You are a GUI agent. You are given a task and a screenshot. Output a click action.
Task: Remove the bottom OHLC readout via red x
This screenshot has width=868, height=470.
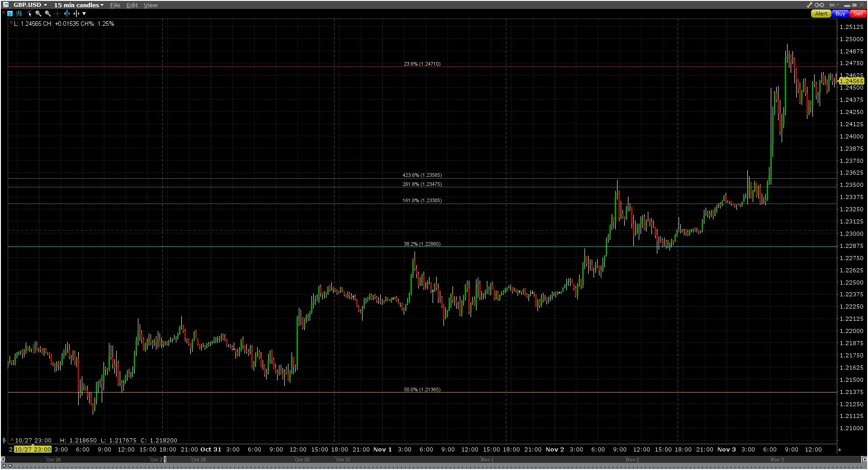[x=12, y=439]
